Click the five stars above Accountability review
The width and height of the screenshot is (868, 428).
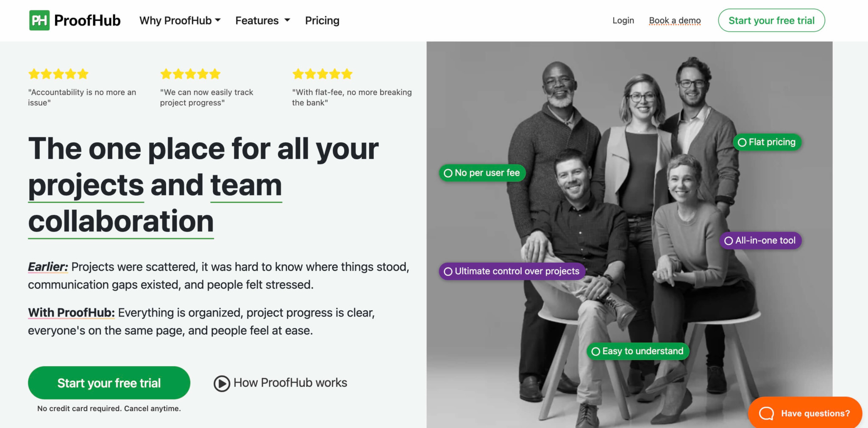58,74
